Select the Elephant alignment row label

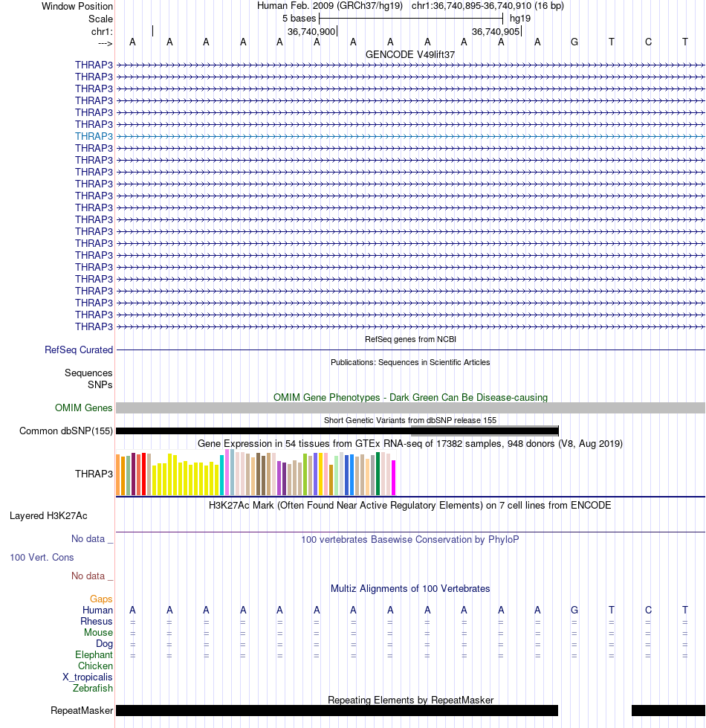[x=94, y=654]
